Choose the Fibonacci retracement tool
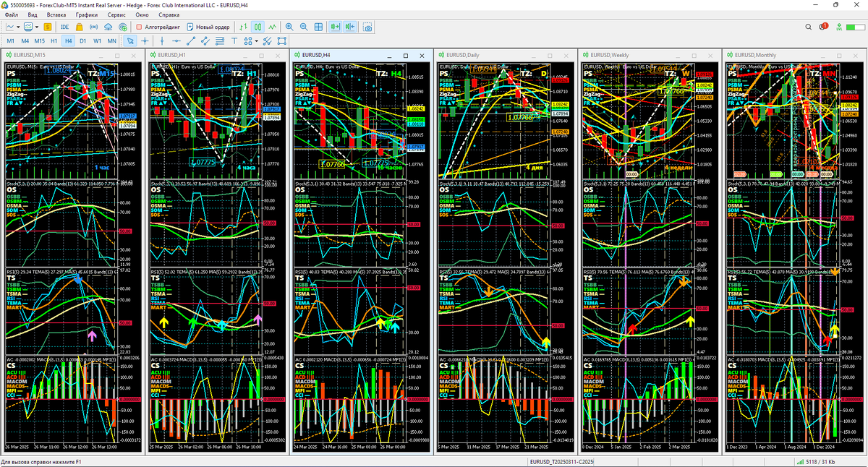The image size is (868, 467). coord(220,41)
